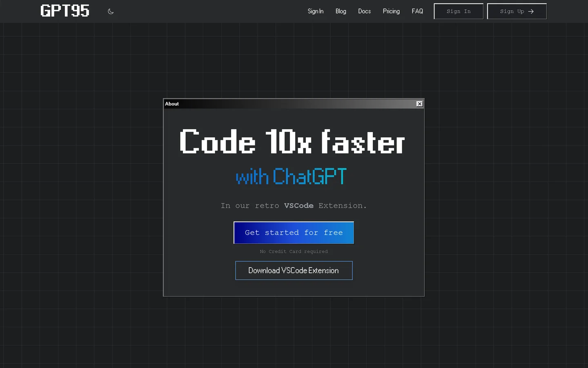Image resolution: width=588 pixels, height=368 pixels.
Task: Click the 'Code 10x faster' heading
Action: pyautogui.click(x=292, y=142)
